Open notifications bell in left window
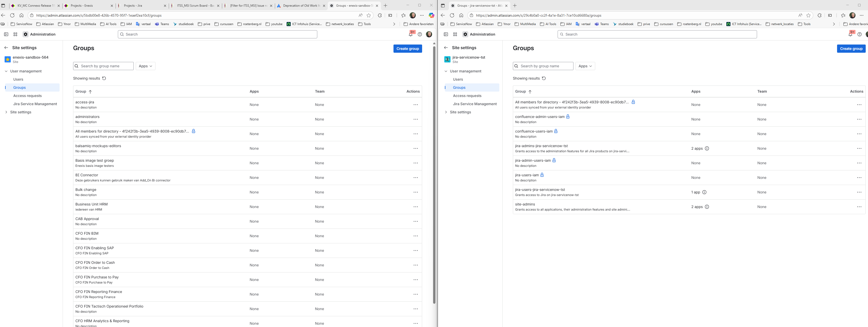Viewport: 868px width, 327px height. pyautogui.click(x=410, y=34)
